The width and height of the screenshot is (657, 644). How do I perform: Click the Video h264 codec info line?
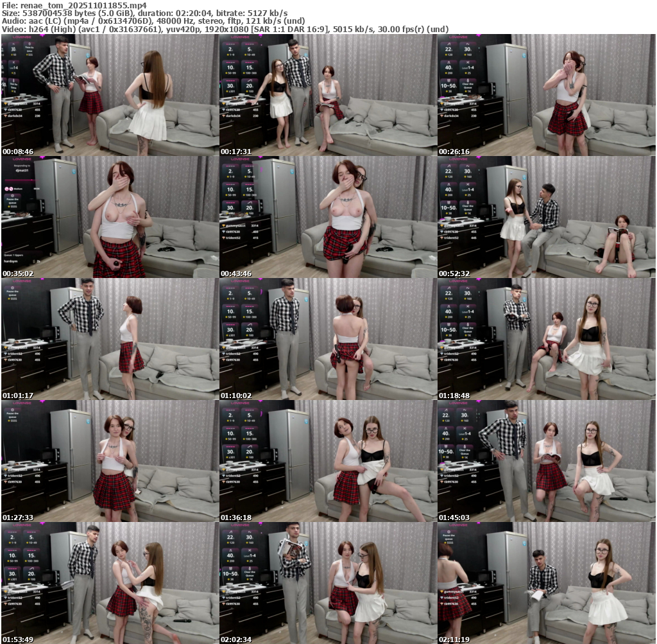pos(225,30)
